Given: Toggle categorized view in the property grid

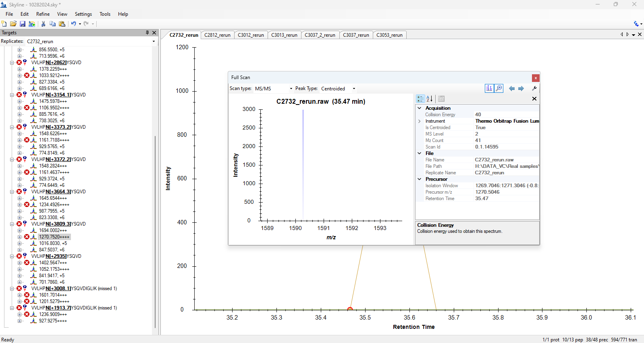Looking at the screenshot, I should click(420, 98).
